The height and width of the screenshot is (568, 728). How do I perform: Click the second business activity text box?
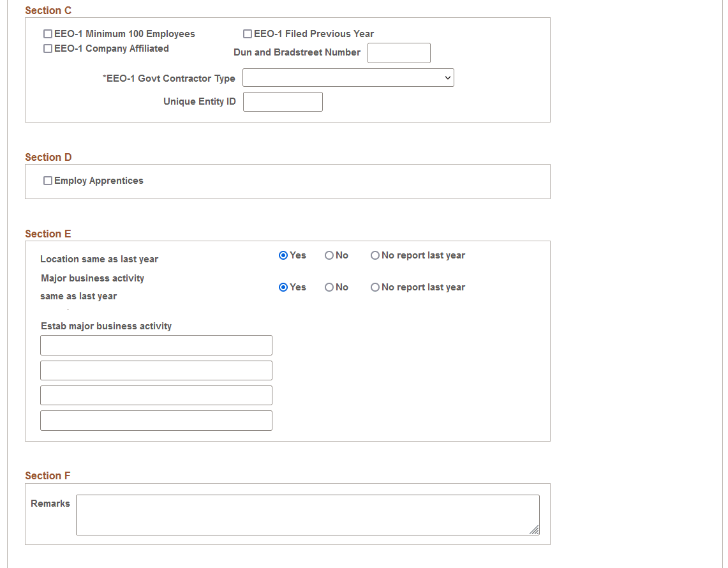[x=156, y=370]
